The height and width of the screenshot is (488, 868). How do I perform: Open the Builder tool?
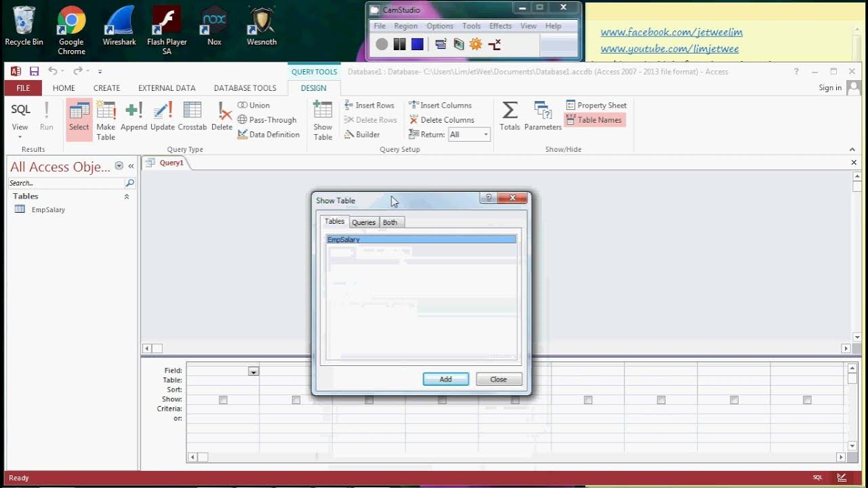point(361,134)
